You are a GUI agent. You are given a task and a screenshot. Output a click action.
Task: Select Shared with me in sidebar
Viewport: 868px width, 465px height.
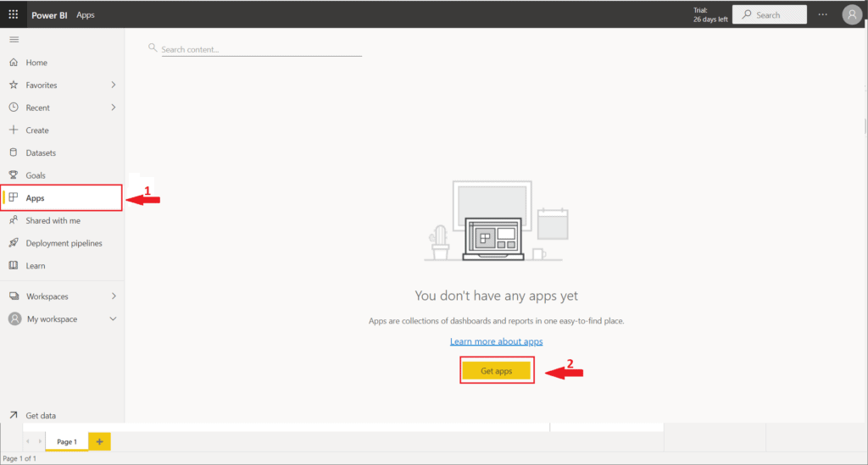click(53, 221)
